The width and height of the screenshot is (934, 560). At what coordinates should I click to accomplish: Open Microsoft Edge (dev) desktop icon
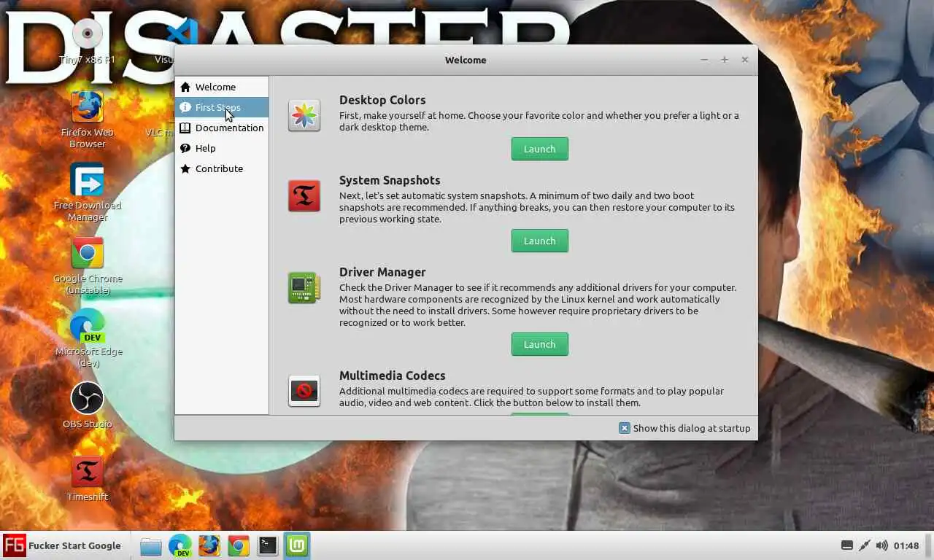[88, 338]
